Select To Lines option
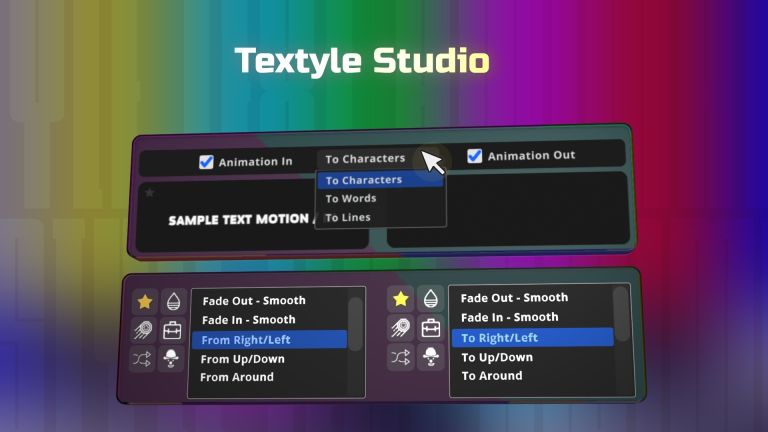This screenshot has height=432, width=768. [381, 217]
